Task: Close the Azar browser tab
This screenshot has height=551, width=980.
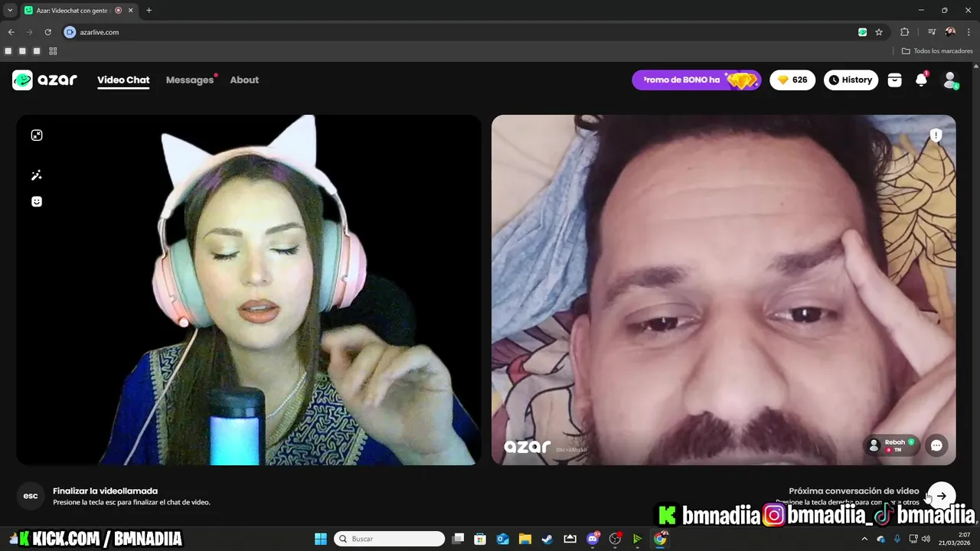Action: pos(130,10)
